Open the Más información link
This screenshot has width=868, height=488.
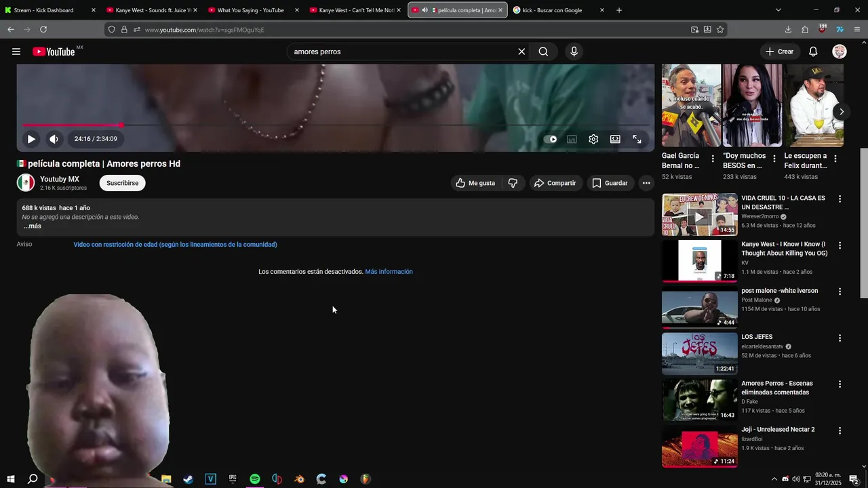(389, 272)
